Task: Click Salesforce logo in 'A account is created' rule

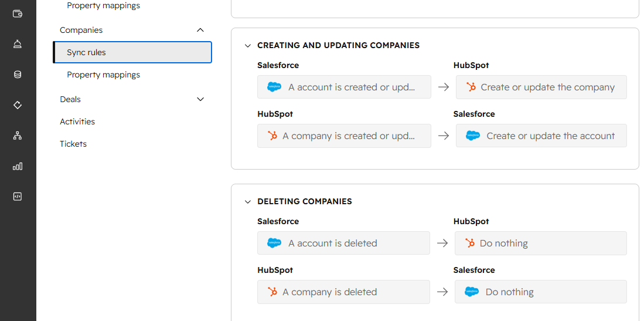Action: click(x=274, y=87)
